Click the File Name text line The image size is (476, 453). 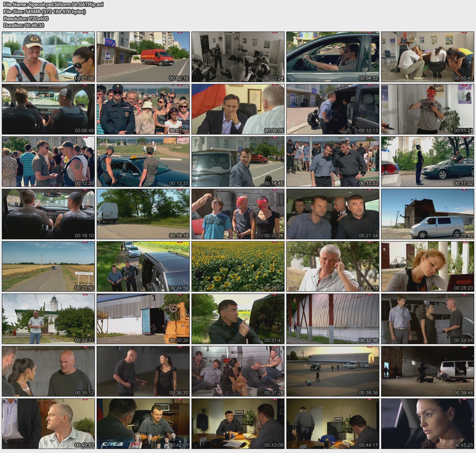53,4
